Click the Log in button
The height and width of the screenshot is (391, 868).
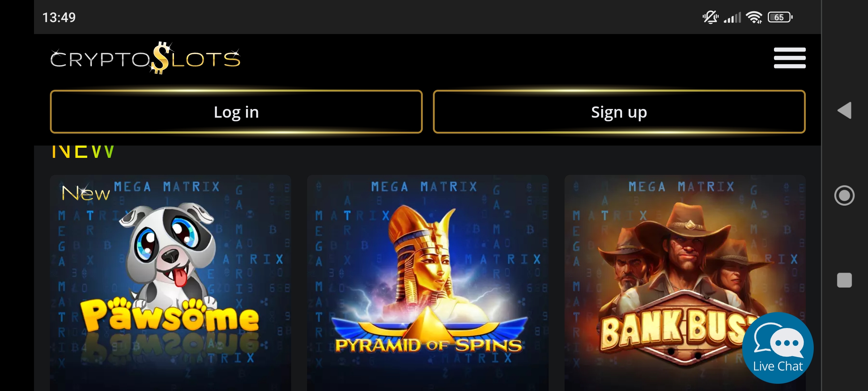point(236,112)
